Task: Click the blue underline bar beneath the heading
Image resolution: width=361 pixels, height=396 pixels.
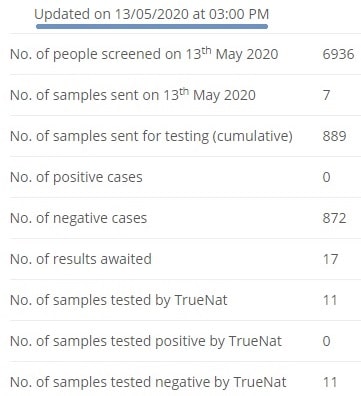Action: tap(152, 26)
